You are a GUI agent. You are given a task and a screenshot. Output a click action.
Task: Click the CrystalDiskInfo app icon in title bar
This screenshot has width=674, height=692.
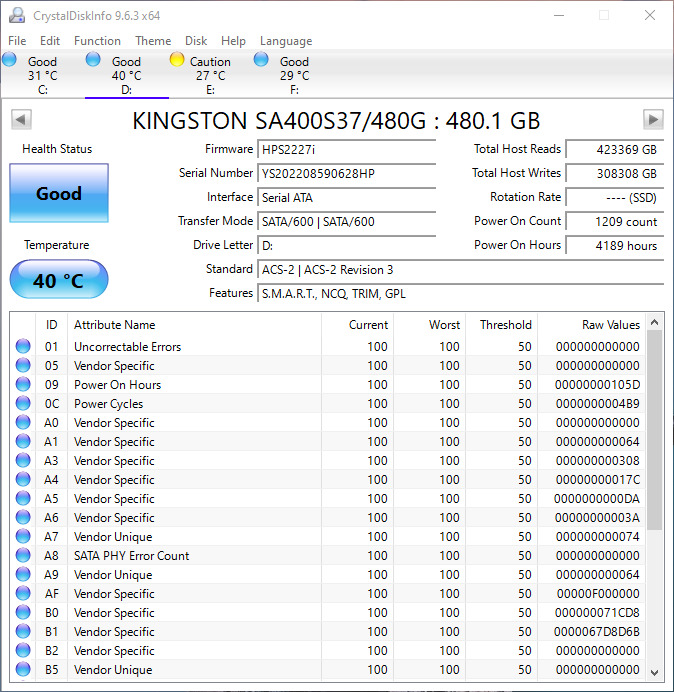coord(17,15)
